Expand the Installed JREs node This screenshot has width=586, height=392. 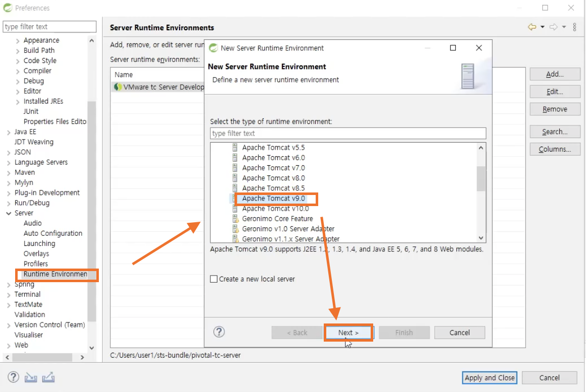coord(18,102)
